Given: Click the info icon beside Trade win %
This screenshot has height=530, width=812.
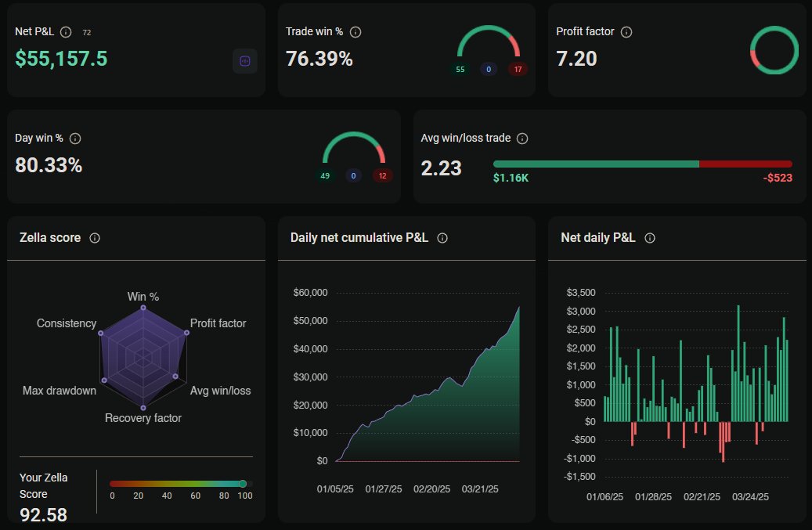Looking at the screenshot, I should point(355,32).
